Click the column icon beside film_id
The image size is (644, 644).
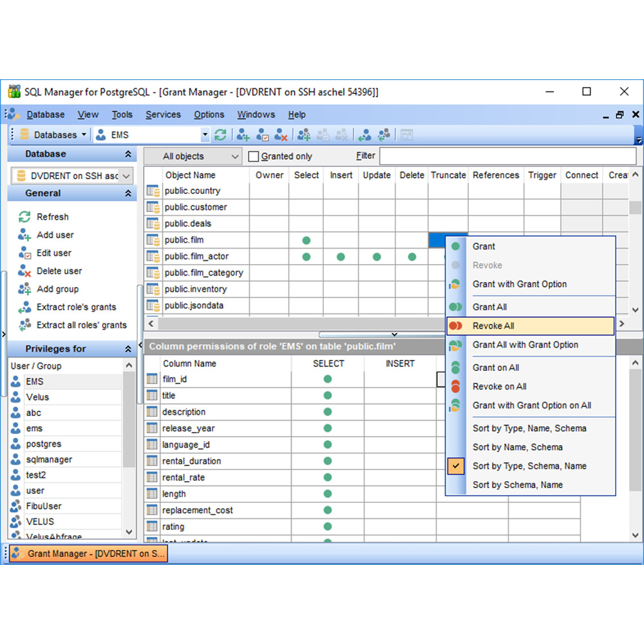pyautogui.click(x=152, y=379)
